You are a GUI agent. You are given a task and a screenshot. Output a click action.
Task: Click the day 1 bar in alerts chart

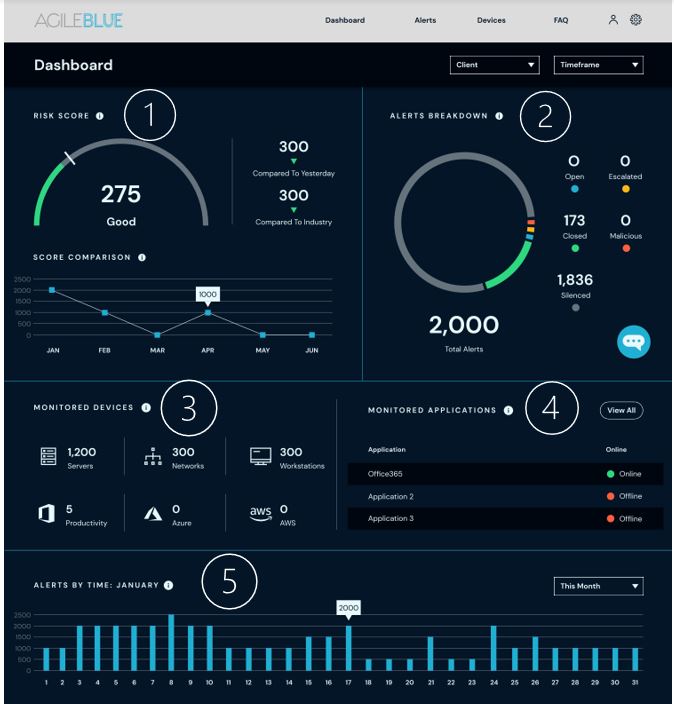(x=46, y=660)
